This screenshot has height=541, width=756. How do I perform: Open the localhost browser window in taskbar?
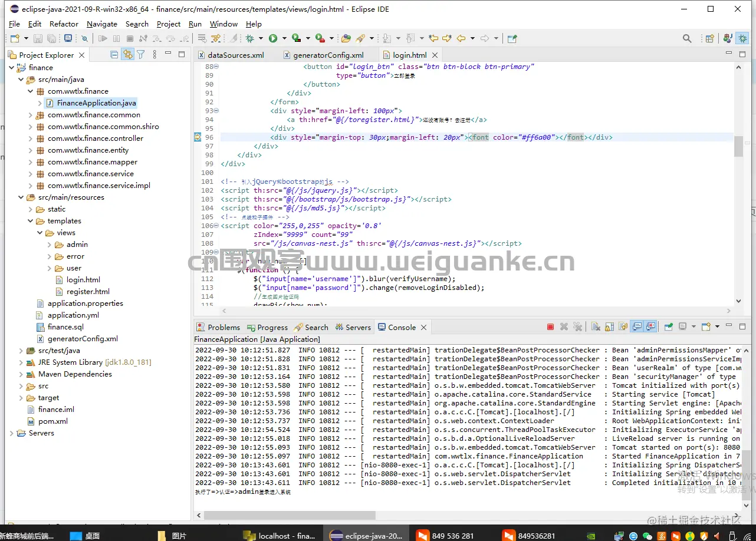[x=280, y=536]
